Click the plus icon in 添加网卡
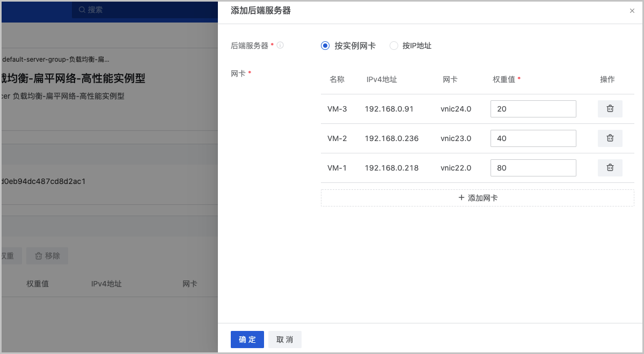Image resolution: width=644 pixels, height=354 pixels. click(x=462, y=198)
